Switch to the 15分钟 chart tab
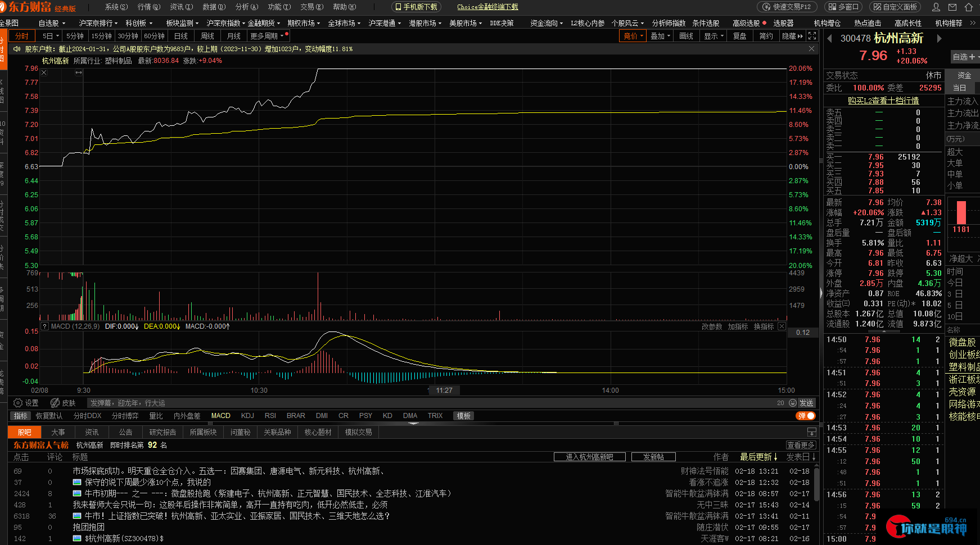The image size is (980, 545). [x=102, y=36]
